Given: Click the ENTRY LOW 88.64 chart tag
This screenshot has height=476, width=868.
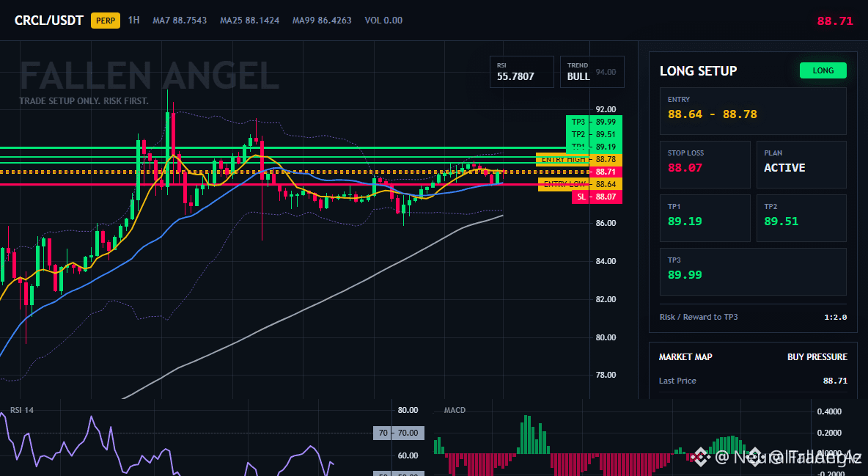Looking at the screenshot, I should point(580,184).
